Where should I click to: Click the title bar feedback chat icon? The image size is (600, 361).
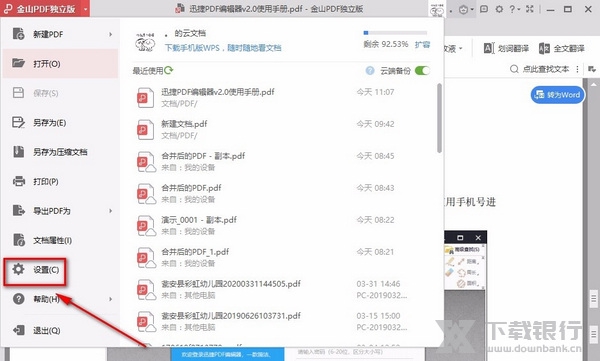[484, 9]
